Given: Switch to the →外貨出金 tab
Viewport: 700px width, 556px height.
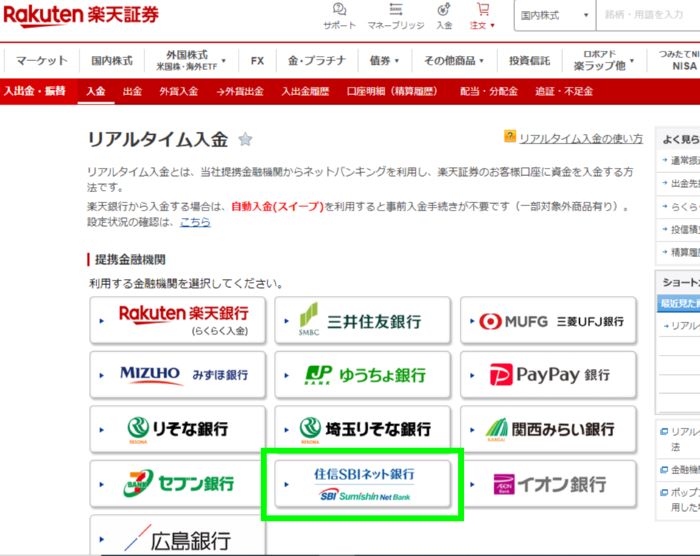Looking at the screenshot, I should click(x=240, y=92).
